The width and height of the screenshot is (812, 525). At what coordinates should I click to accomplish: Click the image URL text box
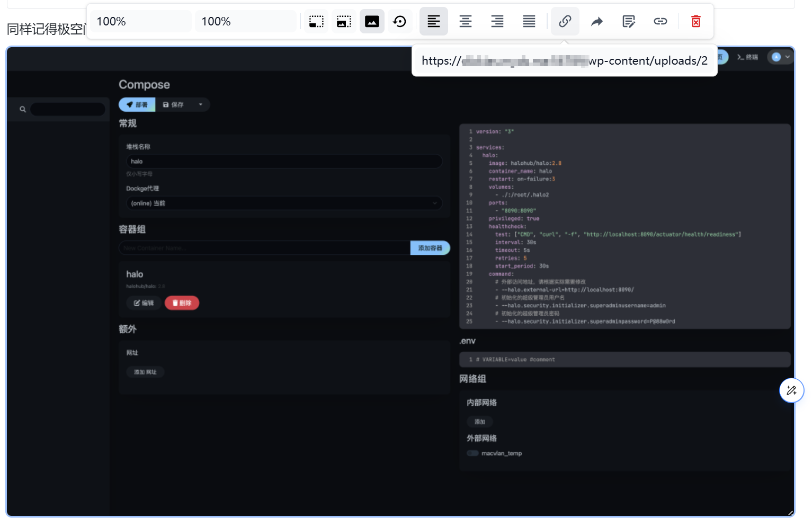click(564, 61)
